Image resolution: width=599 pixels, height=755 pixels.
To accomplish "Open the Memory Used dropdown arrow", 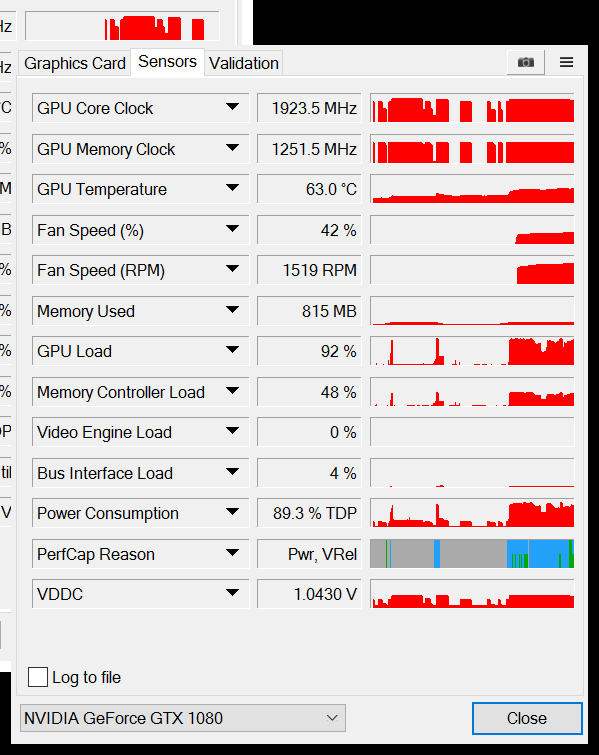I will 233,310.
